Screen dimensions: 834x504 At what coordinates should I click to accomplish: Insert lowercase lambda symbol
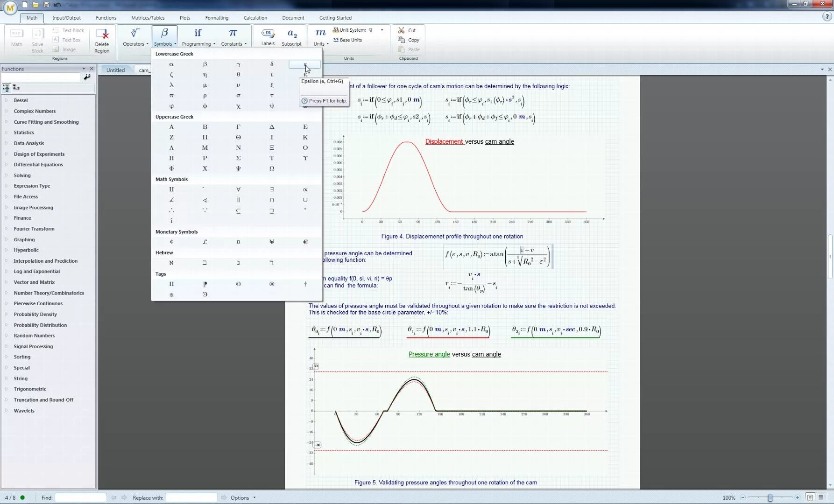click(x=171, y=85)
